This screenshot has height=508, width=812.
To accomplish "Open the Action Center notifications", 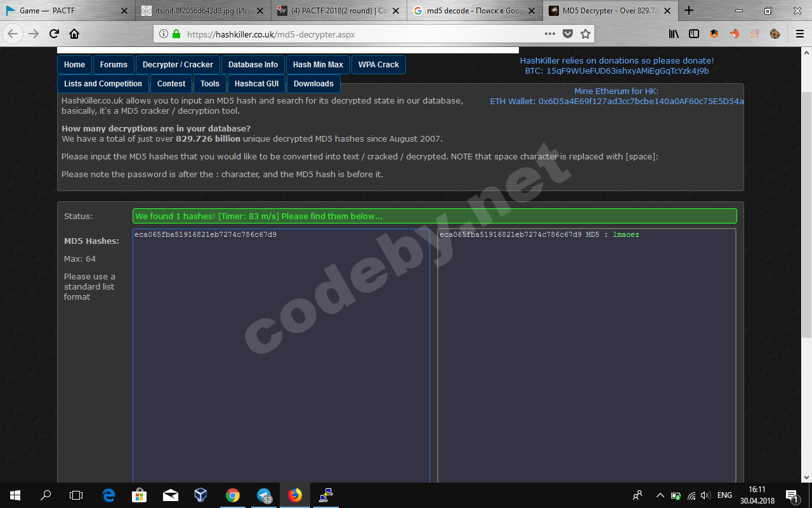I will 792,495.
